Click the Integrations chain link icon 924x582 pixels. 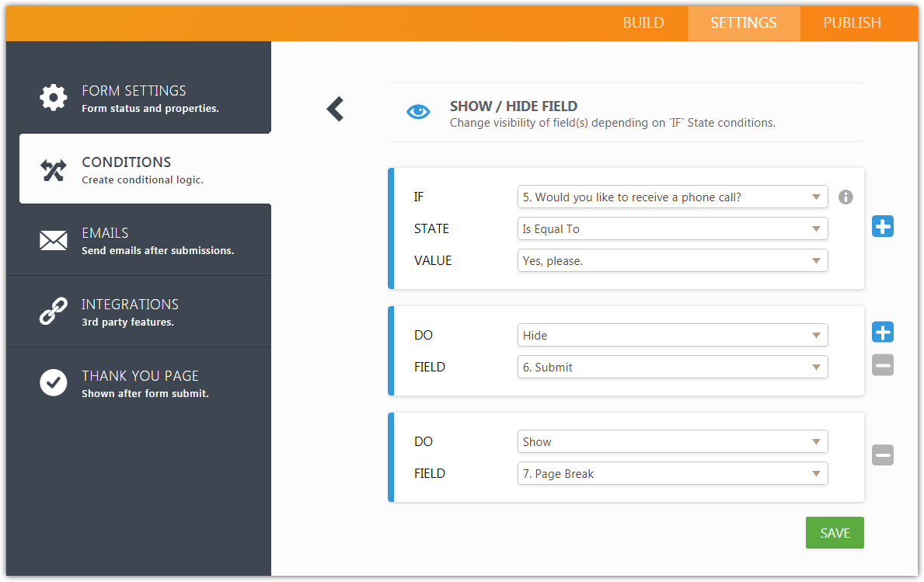pyautogui.click(x=54, y=312)
